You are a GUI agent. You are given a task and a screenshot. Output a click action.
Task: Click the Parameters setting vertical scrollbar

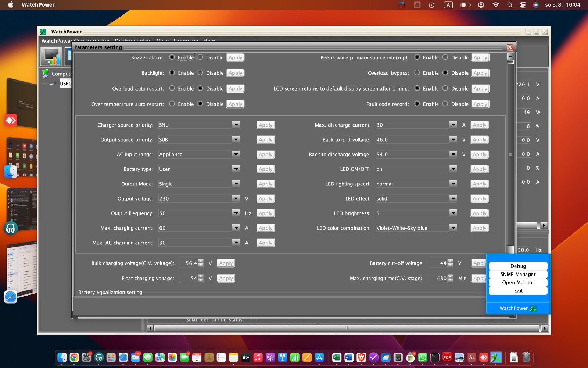point(510,155)
